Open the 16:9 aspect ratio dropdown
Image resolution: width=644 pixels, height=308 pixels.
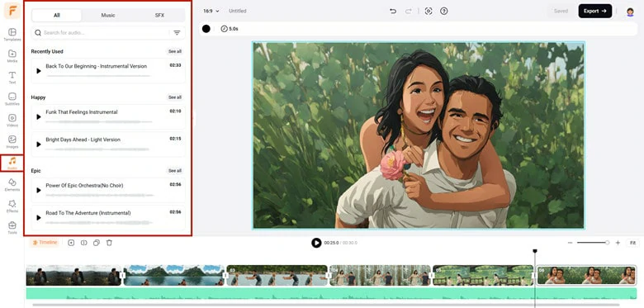click(211, 11)
